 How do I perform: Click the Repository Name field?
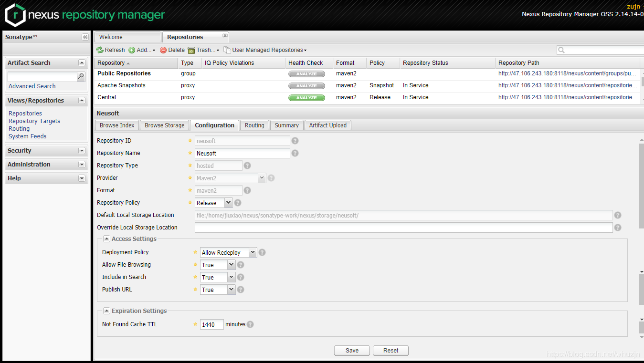point(243,153)
